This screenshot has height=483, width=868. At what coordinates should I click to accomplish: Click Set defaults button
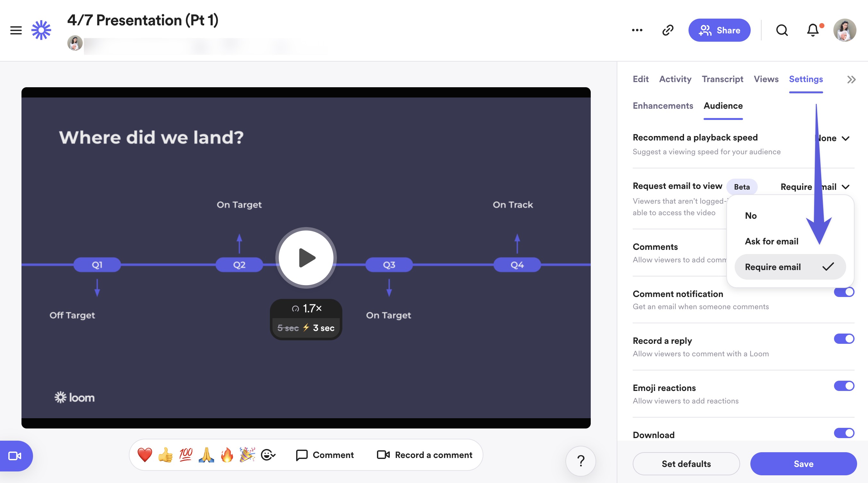686,464
